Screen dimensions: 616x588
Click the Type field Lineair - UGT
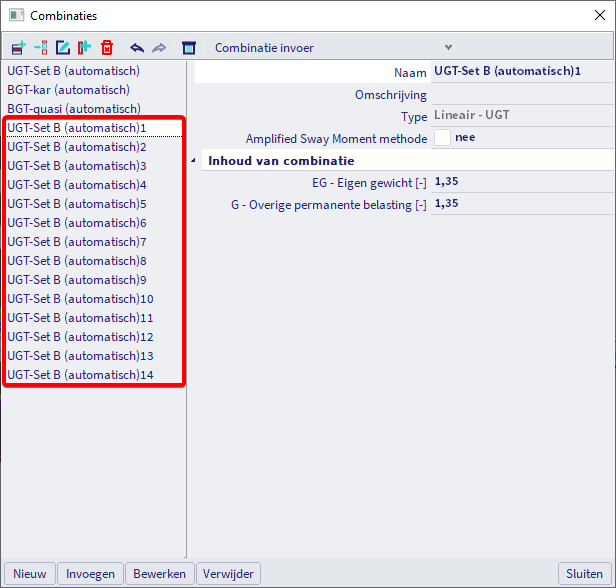[521, 116]
